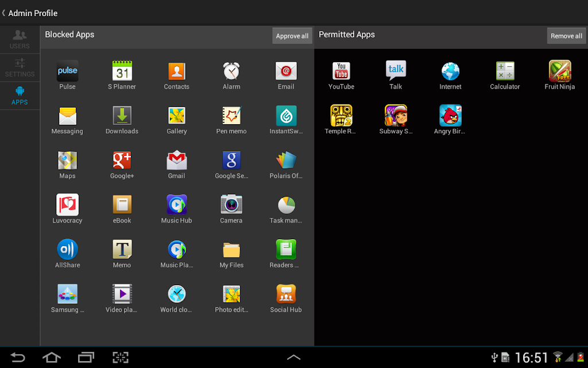Image resolution: width=588 pixels, height=368 pixels.
Task: Select the Subway Surfers icon
Action: point(396,116)
